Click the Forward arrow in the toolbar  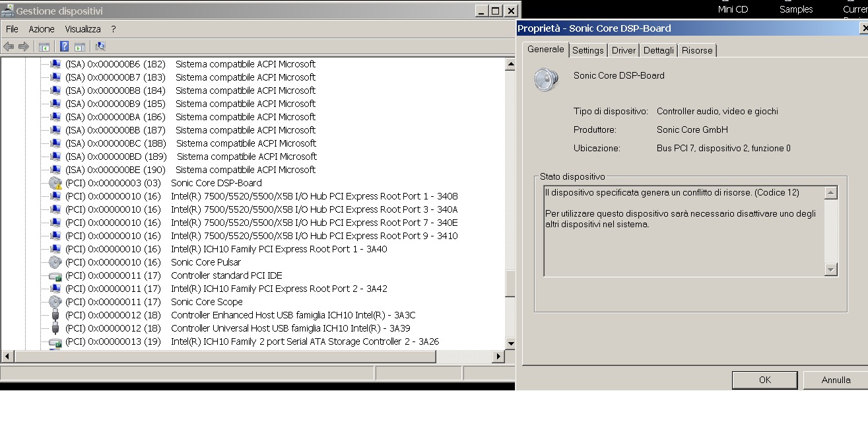coord(24,46)
